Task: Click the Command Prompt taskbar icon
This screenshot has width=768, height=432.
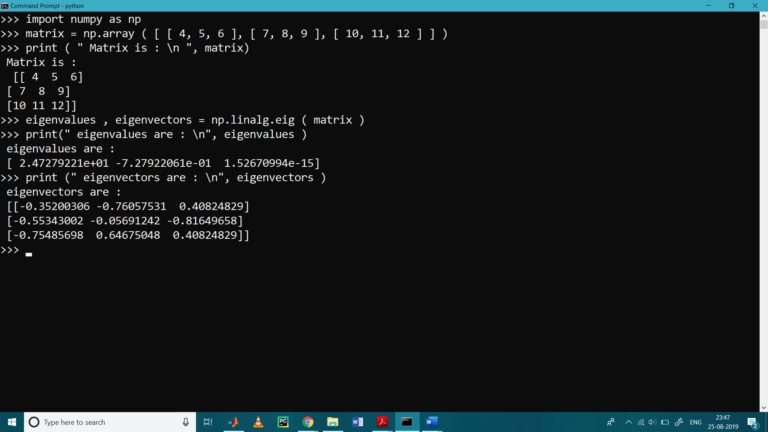Action: click(x=407, y=422)
